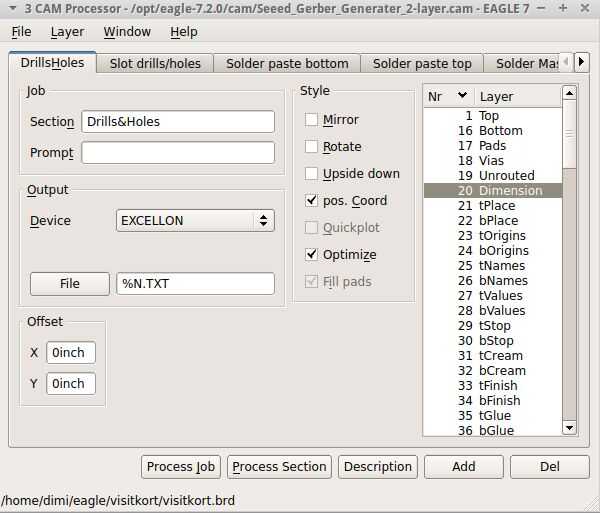Switch to the Solder paste bottom tab
Viewport: 600px width, 513px height.
point(287,63)
